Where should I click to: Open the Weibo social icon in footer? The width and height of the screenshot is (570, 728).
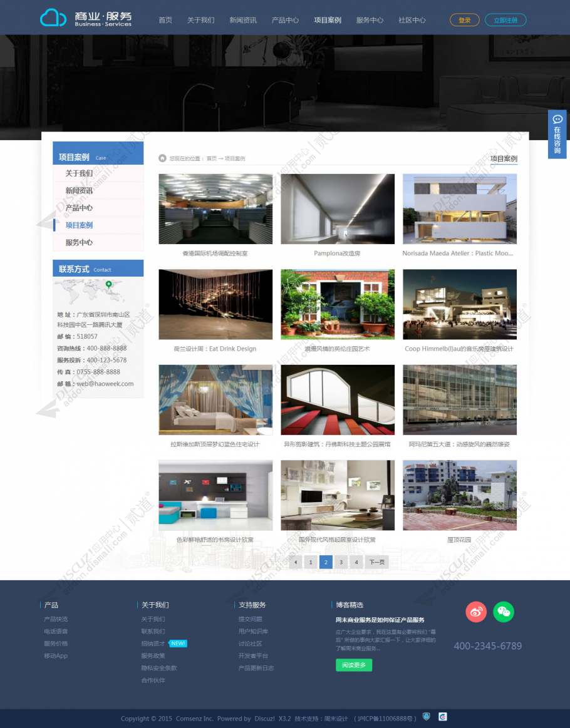click(x=476, y=612)
